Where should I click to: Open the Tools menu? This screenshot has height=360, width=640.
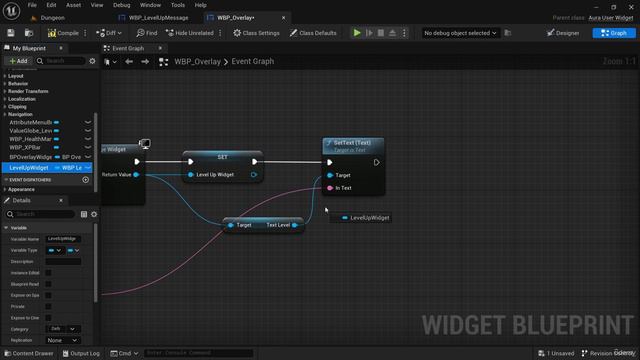click(x=178, y=5)
